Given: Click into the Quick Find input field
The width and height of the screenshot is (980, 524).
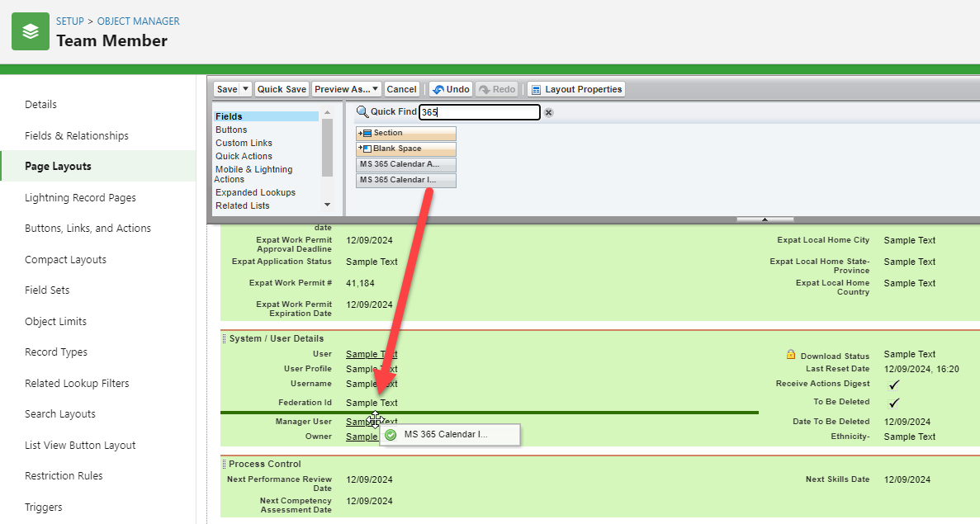Looking at the screenshot, I should (479, 112).
